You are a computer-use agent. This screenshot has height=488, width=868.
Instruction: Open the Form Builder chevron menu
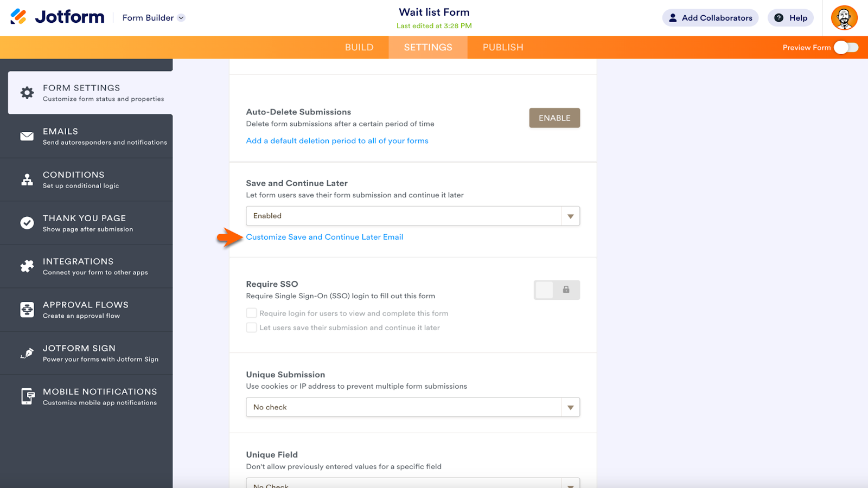pos(181,18)
